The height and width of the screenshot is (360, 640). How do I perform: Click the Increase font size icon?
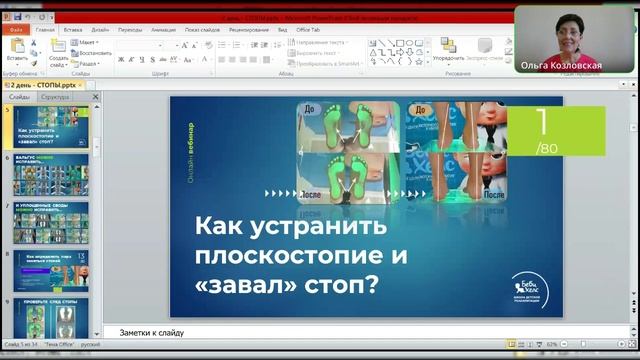(184, 46)
